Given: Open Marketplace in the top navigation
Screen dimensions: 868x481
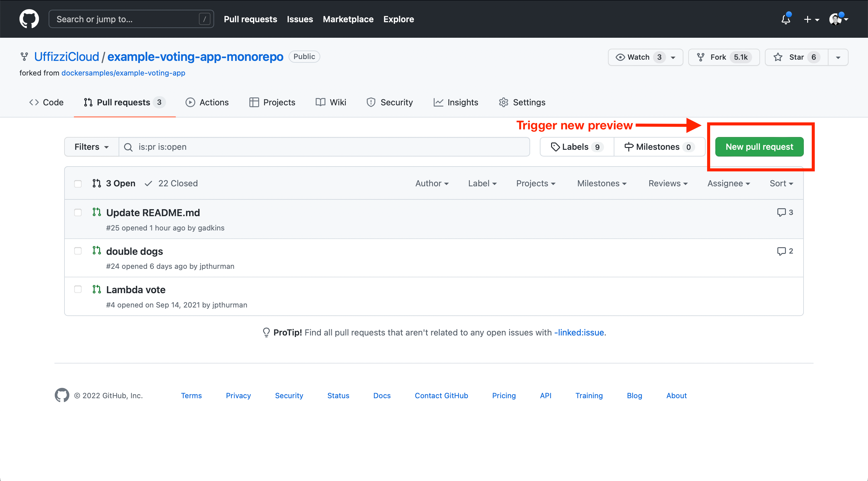Looking at the screenshot, I should [348, 19].
